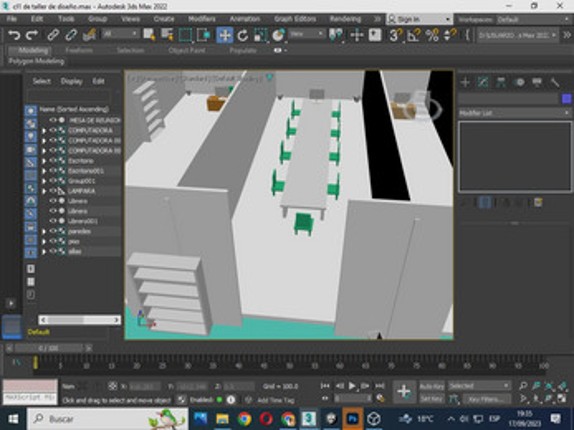Select the Link objects chain icon

53,35
